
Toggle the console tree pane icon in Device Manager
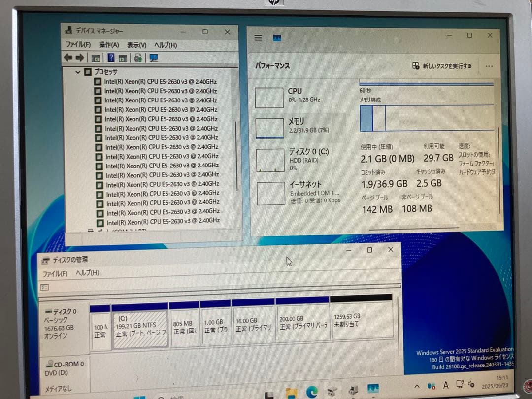point(96,58)
